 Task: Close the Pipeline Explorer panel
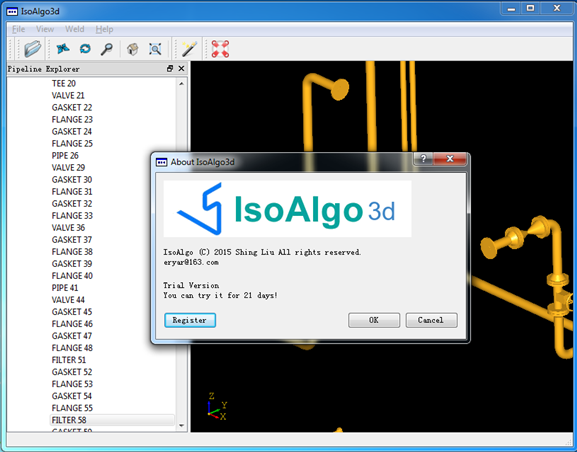[181, 68]
